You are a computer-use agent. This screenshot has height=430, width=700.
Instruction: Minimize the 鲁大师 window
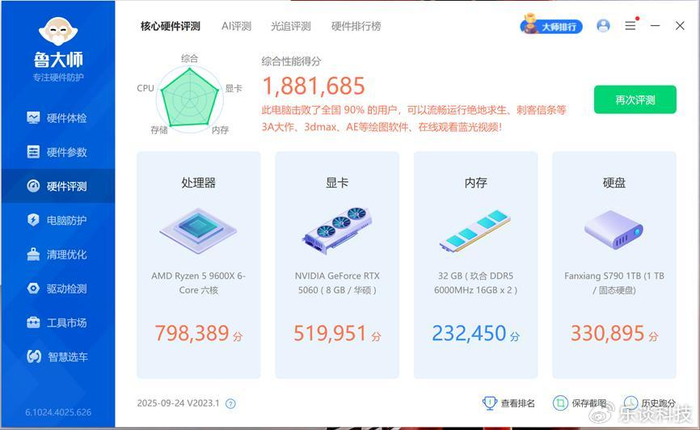point(655,26)
